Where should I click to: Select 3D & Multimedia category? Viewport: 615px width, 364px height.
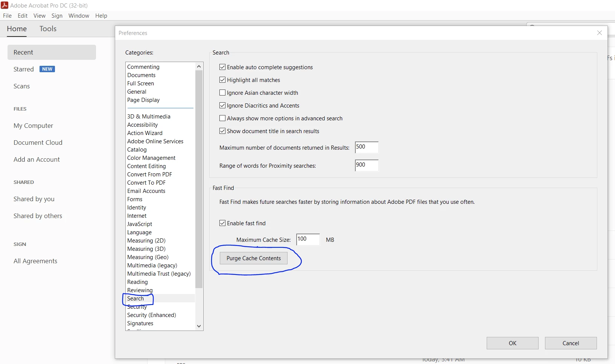149,117
